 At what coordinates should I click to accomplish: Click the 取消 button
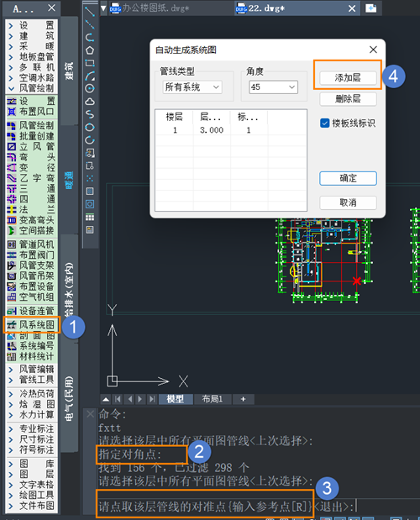[348, 202]
